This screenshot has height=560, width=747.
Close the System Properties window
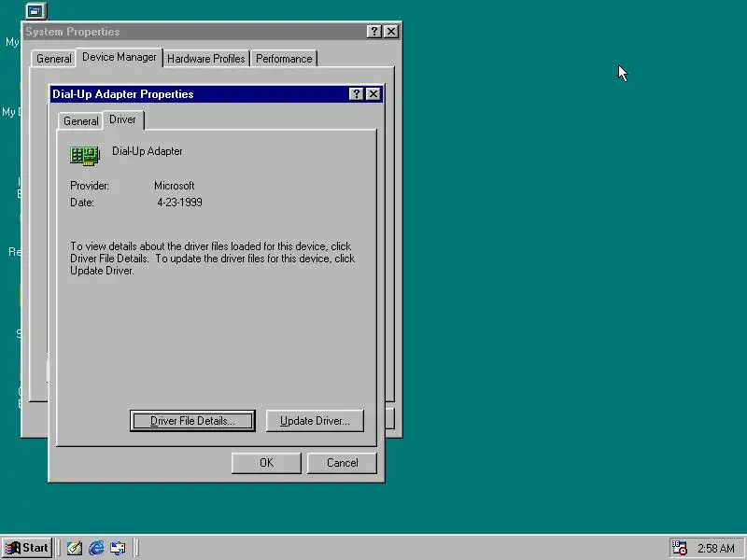[391, 32]
